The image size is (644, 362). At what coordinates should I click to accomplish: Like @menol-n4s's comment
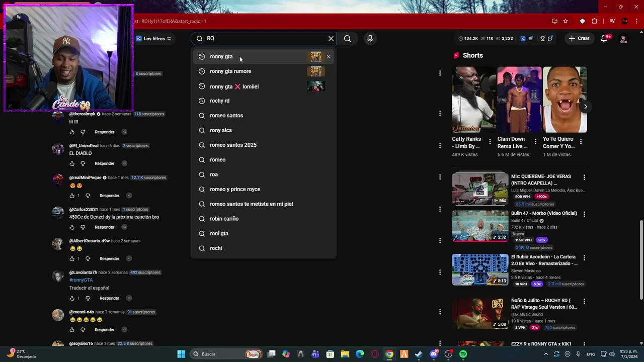coord(72,330)
